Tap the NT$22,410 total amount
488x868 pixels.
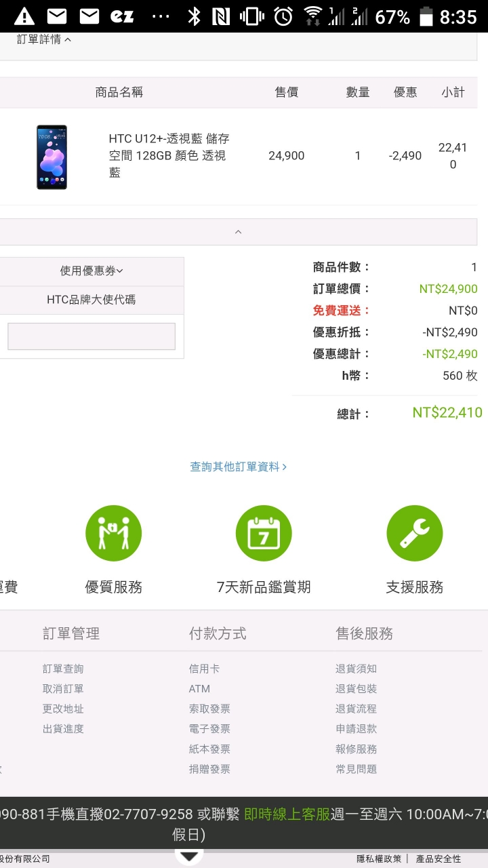tap(447, 412)
